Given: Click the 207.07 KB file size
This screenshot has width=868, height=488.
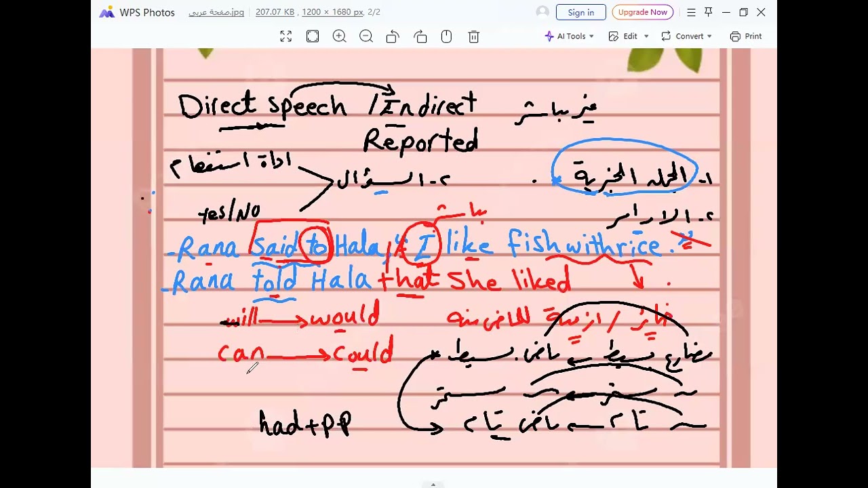Looking at the screenshot, I should pyautogui.click(x=275, y=12).
